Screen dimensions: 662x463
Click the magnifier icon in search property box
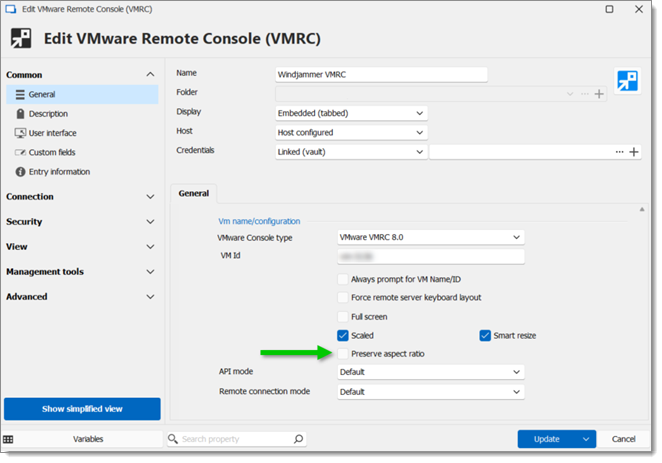173,439
